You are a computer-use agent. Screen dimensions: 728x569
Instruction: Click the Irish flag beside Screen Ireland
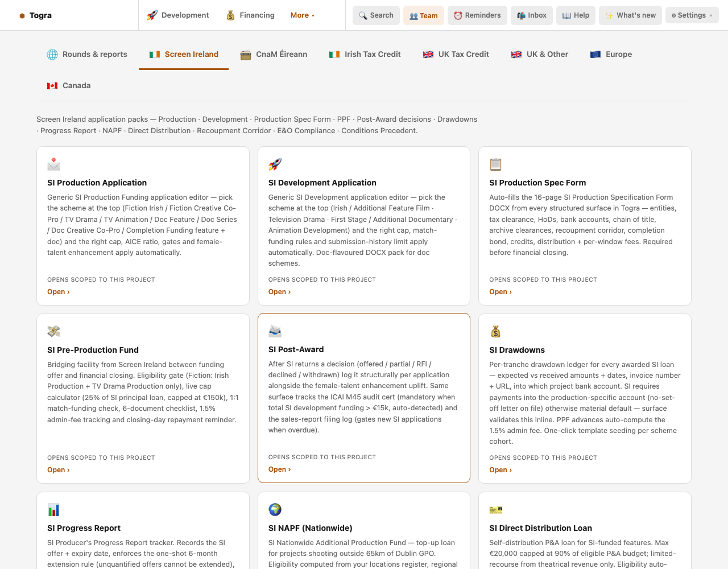tap(155, 55)
